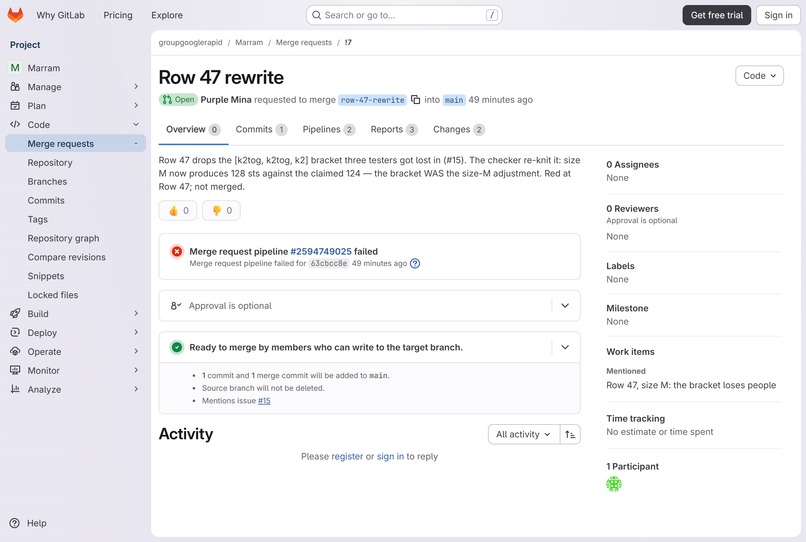Click groupgooglerapid breadcrumb

pos(190,43)
